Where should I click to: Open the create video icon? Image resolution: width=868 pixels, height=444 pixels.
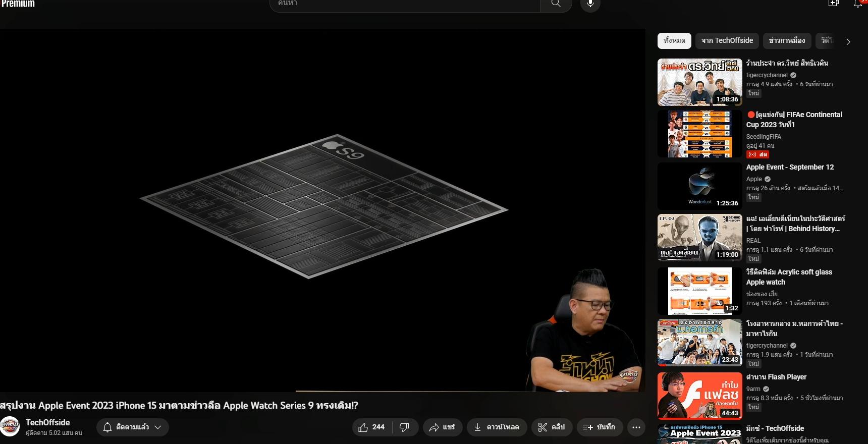(x=834, y=3)
